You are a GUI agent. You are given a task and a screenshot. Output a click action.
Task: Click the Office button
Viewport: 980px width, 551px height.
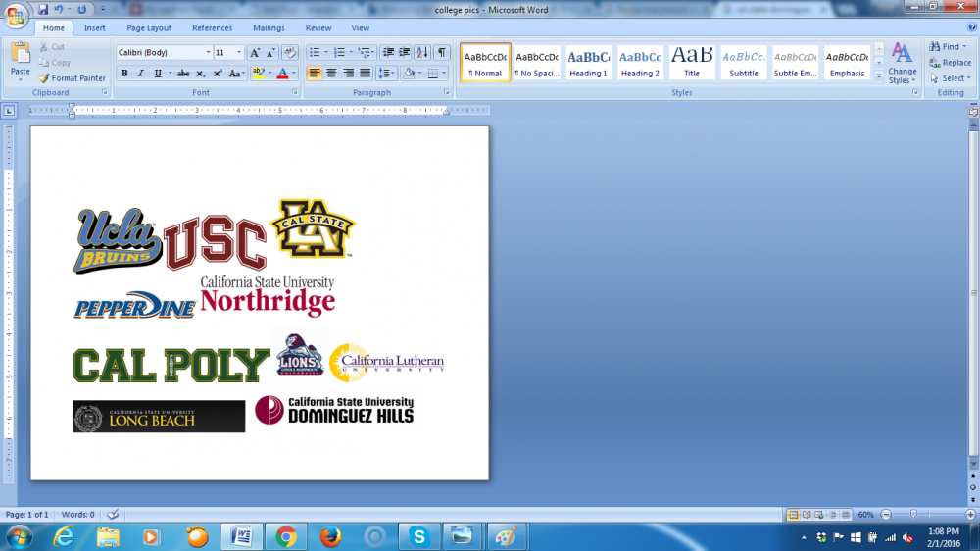16,15
